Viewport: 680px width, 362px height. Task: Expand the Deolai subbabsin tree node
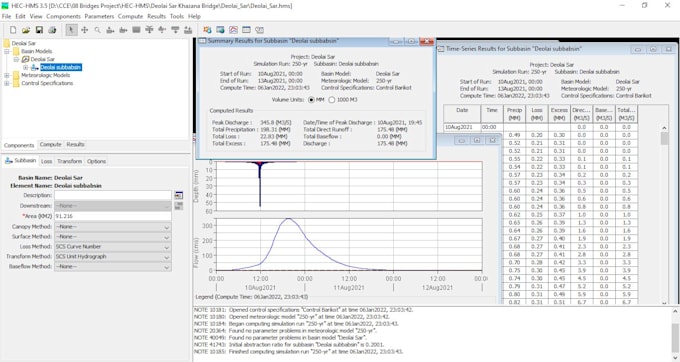25,67
